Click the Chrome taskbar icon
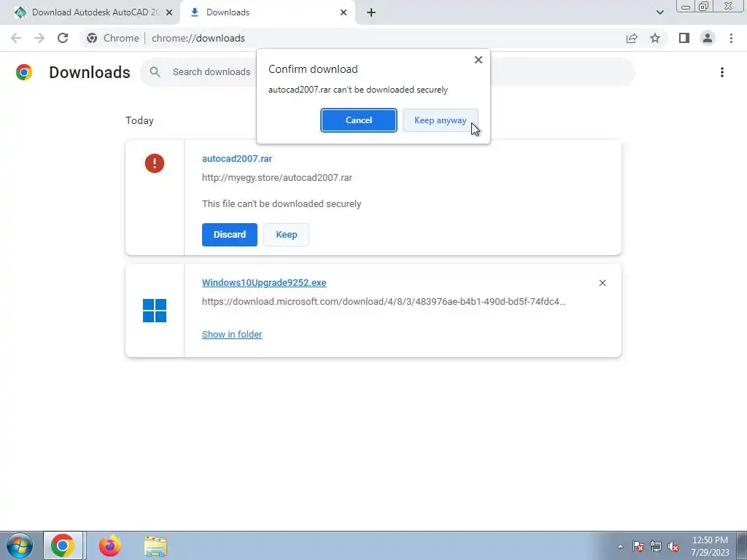Viewport: 747px width, 560px height. 63,545
